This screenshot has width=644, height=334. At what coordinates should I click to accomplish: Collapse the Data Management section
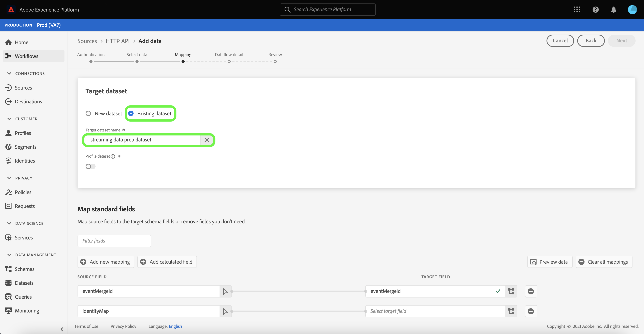click(x=9, y=255)
